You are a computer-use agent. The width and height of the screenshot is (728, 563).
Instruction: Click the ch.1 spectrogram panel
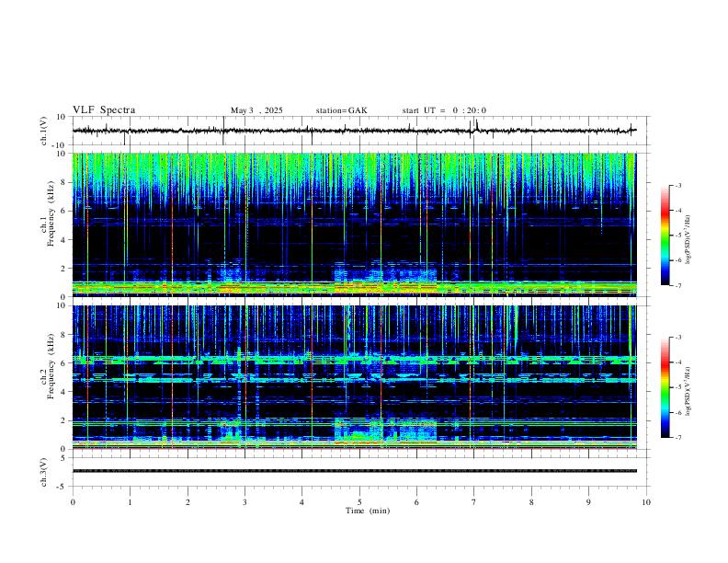pyautogui.click(x=354, y=224)
